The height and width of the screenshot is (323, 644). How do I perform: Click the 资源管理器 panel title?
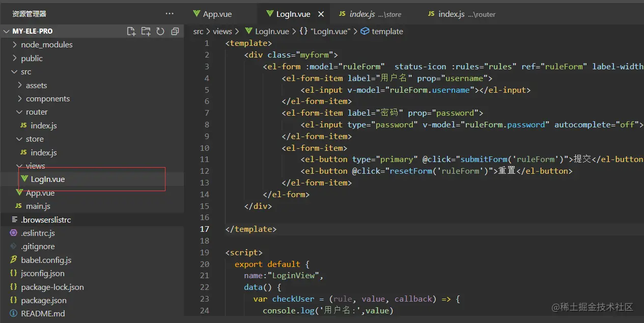click(29, 14)
